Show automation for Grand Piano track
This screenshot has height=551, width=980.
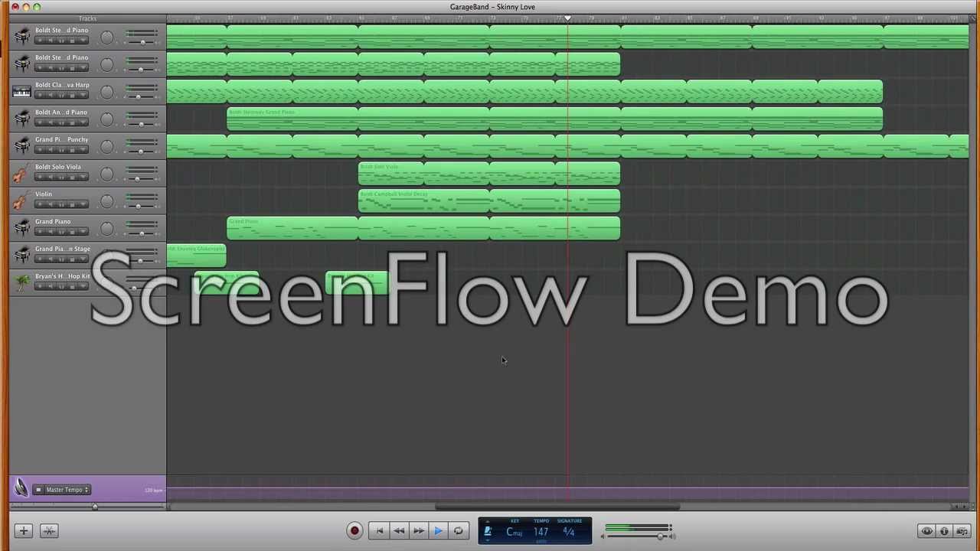coord(83,231)
